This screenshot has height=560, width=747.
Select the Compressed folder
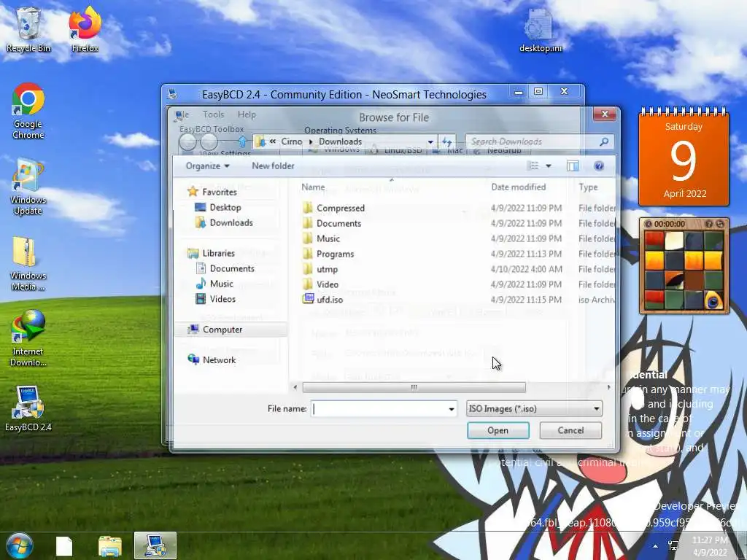coord(341,208)
